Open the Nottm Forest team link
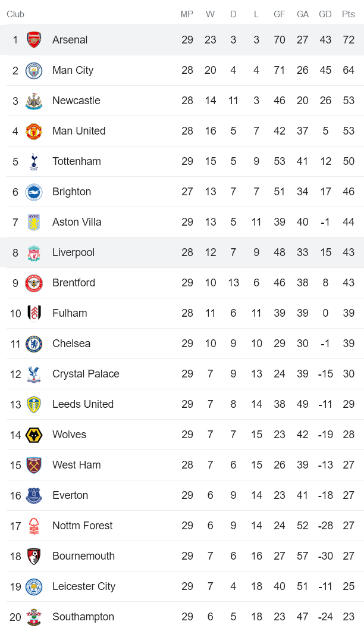Screen dimensions: 364x637 pyautogui.click(x=82, y=526)
